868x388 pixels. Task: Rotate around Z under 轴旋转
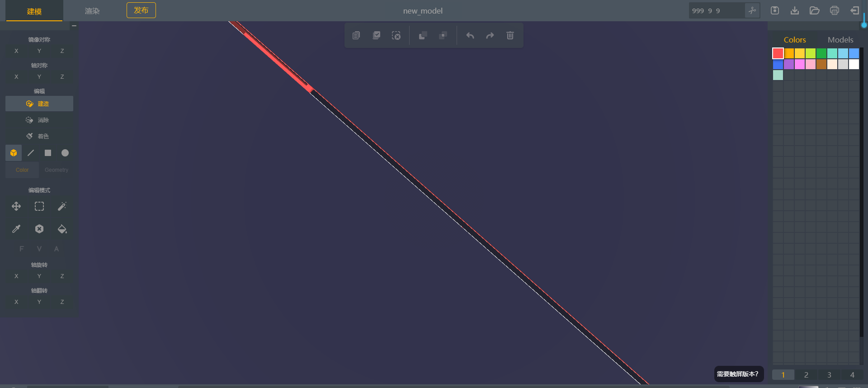coord(62,276)
